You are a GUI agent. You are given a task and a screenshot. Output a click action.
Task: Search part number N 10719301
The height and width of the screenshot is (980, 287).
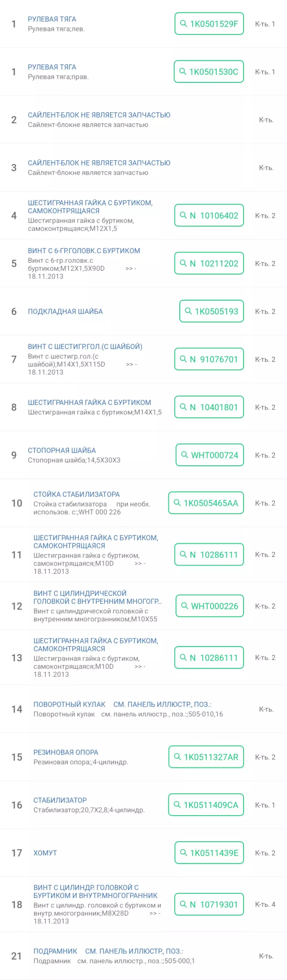[209, 904]
